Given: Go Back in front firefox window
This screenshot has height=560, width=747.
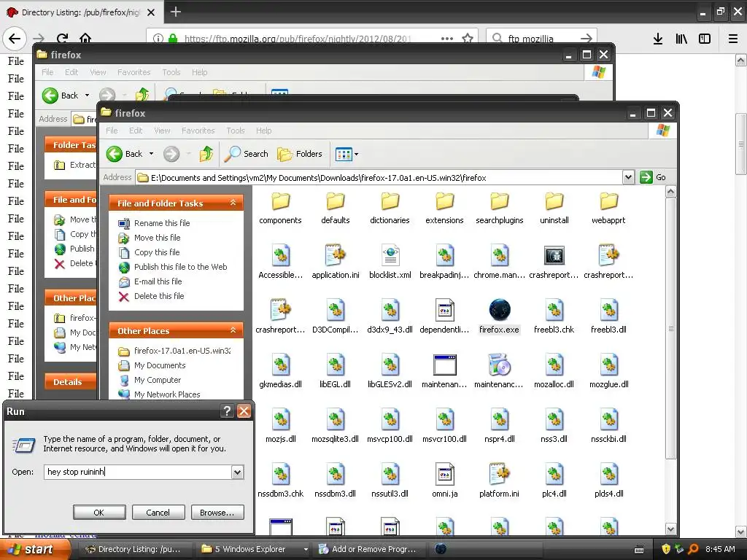Looking at the screenshot, I should coord(124,154).
